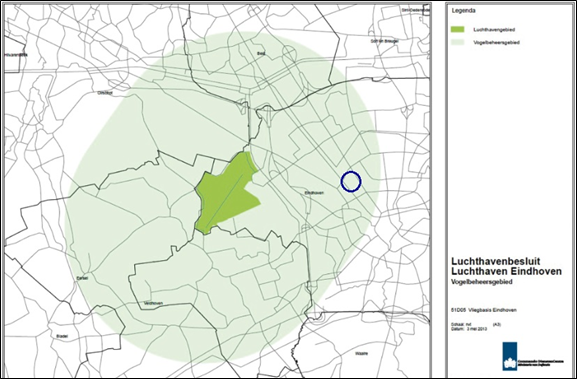Image resolution: width=577 pixels, height=379 pixels.
Task: Click the Datum 3 mei 2013 text
Action: coord(469,329)
